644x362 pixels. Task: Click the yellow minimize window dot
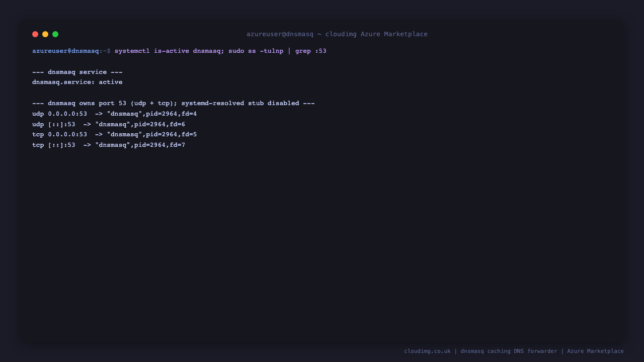pyautogui.click(x=45, y=34)
